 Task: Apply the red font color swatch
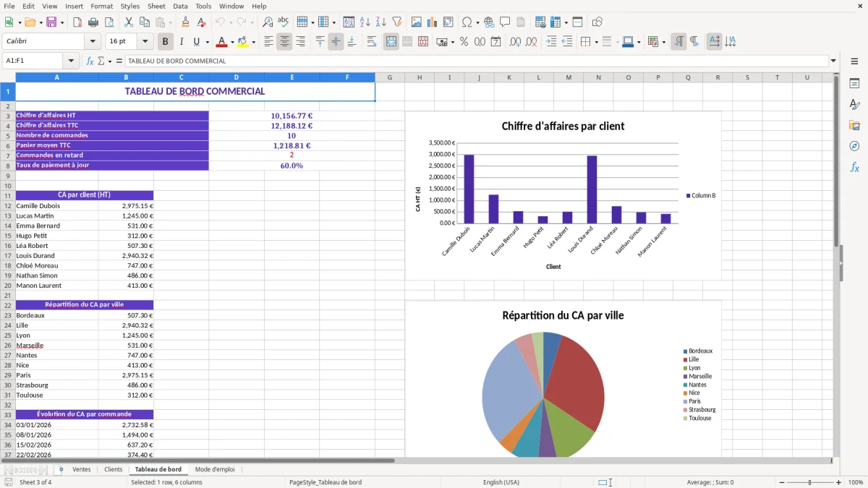point(221,42)
